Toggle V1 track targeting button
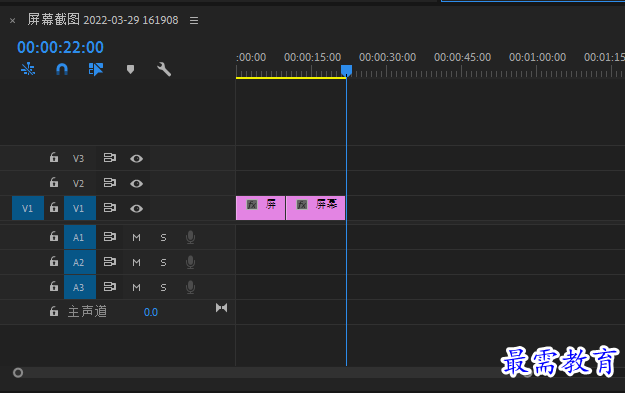Viewport: 625px width, 393px height. 80,208
